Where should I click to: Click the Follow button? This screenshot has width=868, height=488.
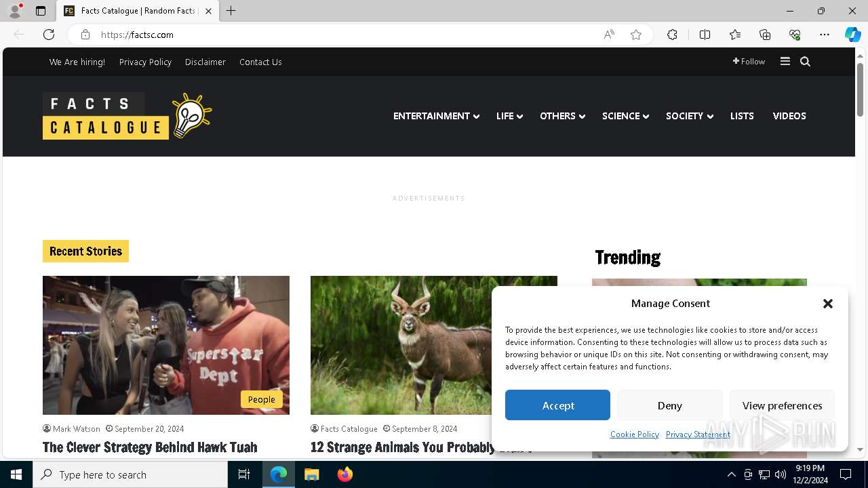tap(749, 62)
